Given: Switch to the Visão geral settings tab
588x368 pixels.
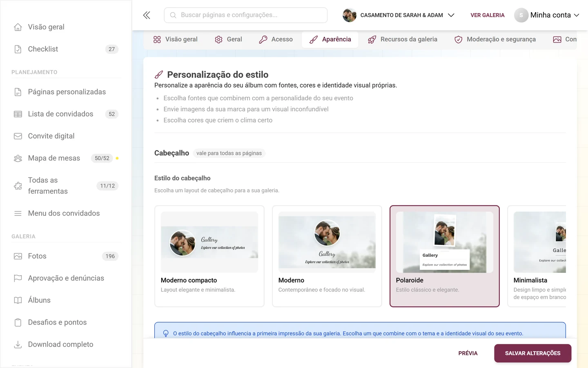Looking at the screenshot, I should coord(175,40).
